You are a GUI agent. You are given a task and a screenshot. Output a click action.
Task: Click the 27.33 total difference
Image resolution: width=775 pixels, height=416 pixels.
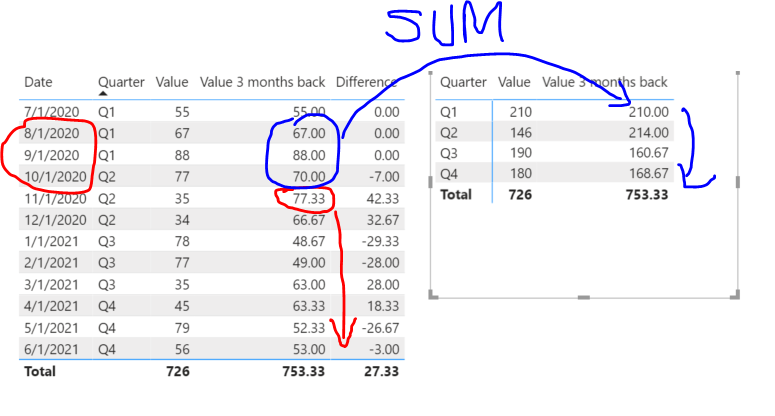click(381, 371)
